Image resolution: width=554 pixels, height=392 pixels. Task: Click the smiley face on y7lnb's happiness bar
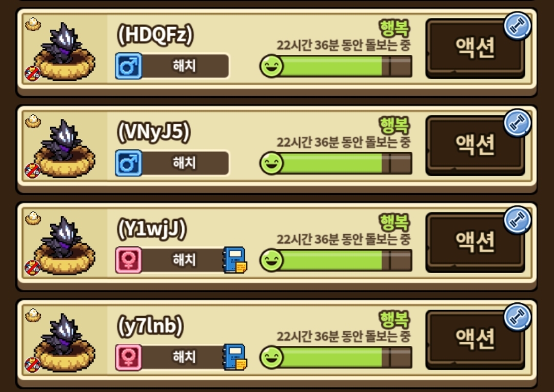point(271,357)
